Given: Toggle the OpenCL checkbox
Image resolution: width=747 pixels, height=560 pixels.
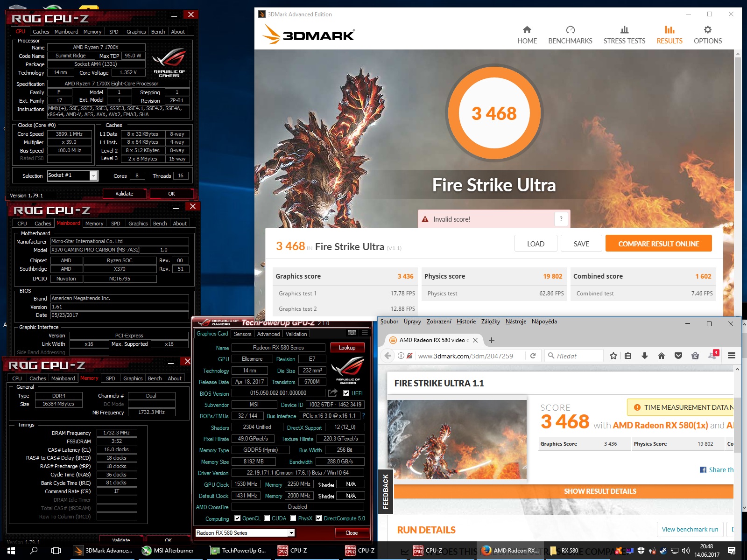Looking at the screenshot, I should pos(237,518).
